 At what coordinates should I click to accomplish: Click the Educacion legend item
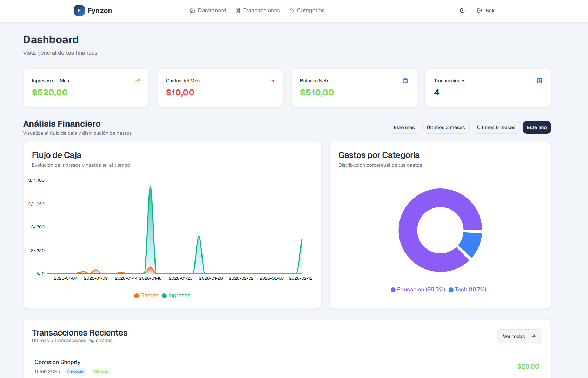[x=418, y=290]
